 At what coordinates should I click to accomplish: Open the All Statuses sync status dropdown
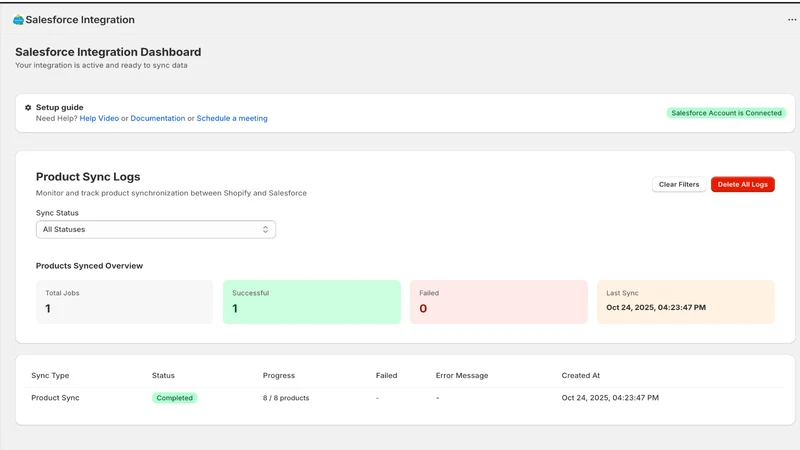pyautogui.click(x=156, y=230)
